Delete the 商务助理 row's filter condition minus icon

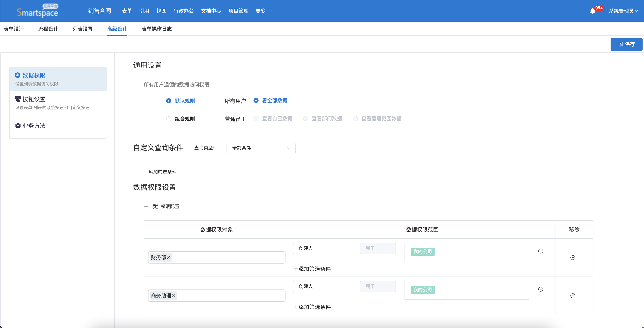540,289
